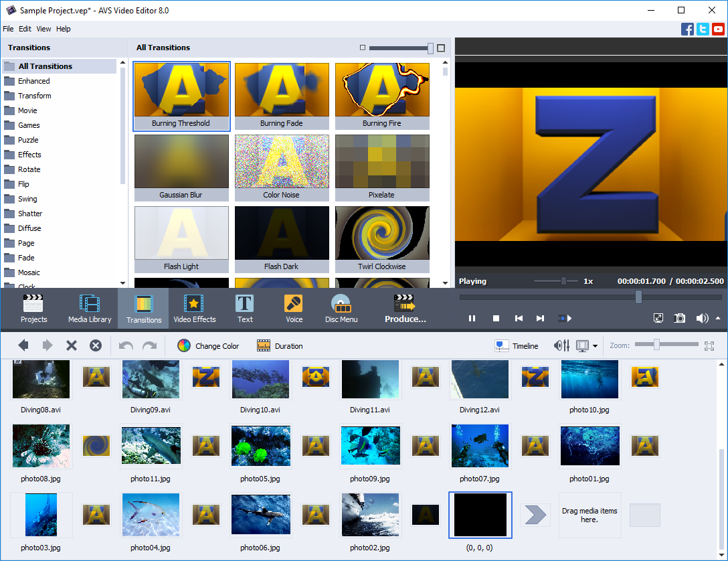Image resolution: width=728 pixels, height=561 pixels.
Task: Open audio mixer controls next to Timeline
Action: 561,345
